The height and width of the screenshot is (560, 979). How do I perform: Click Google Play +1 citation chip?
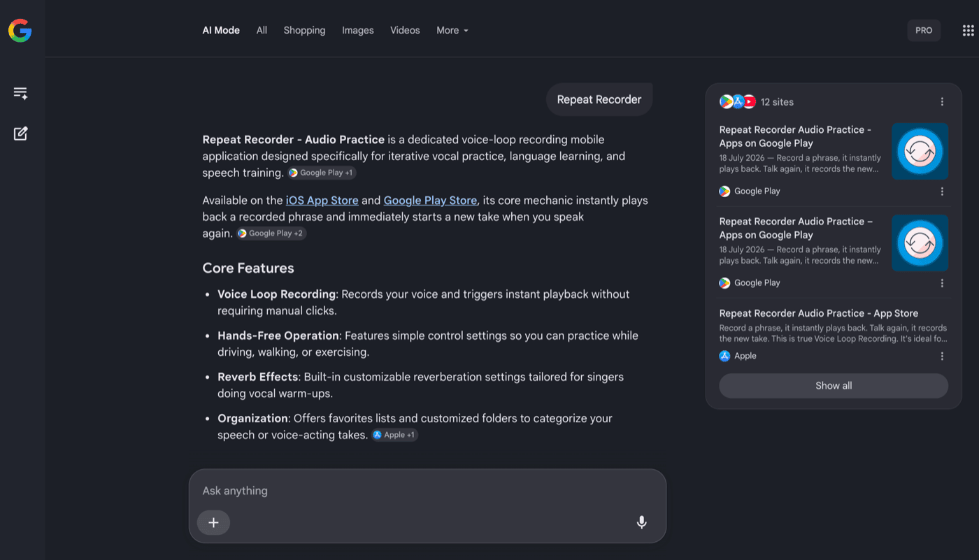click(x=322, y=173)
